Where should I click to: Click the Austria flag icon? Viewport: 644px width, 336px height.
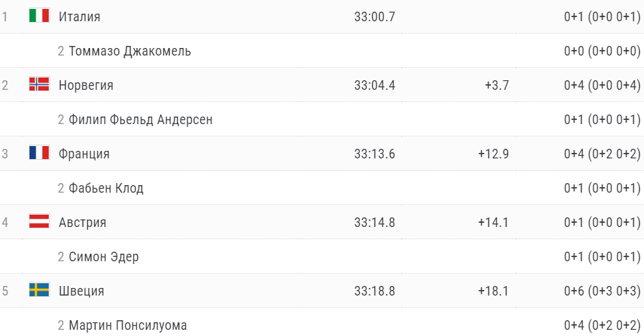(39, 221)
